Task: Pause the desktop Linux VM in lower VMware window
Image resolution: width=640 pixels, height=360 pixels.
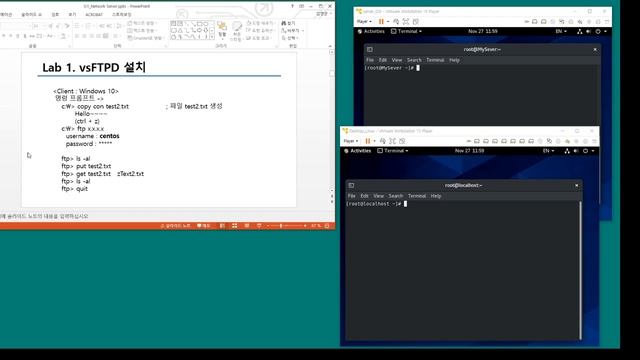Action: [368, 141]
